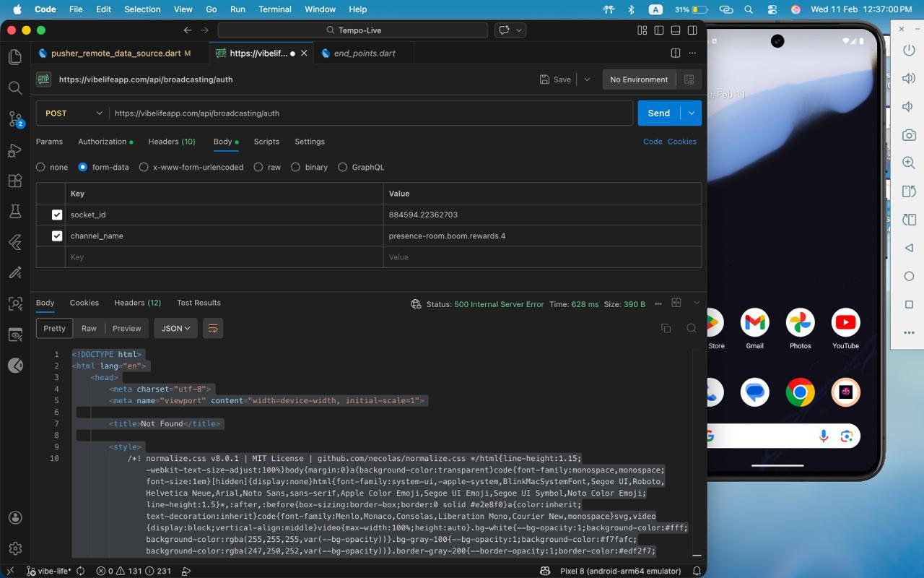This screenshot has width=924, height=578.
Task: Open Source Control view with badge
Action: [15, 119]
